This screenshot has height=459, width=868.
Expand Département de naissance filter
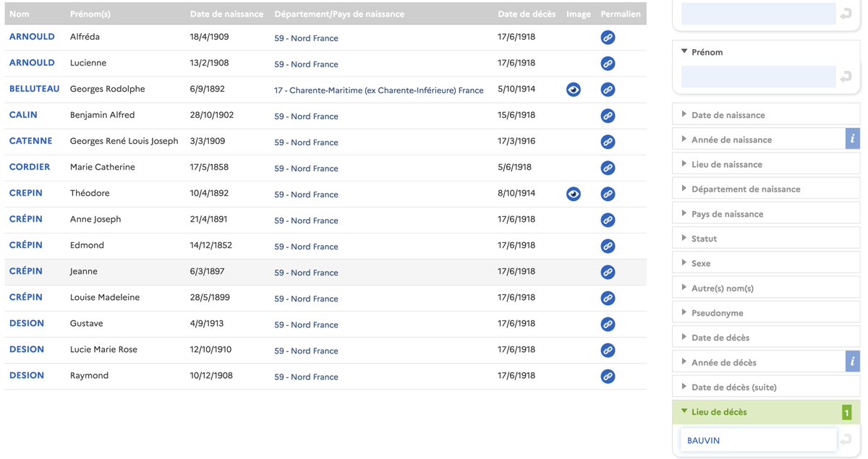pos(766,189)
